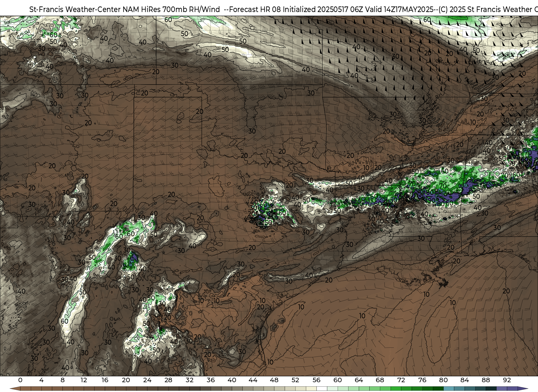Image resolution: width=538 pixels, height=392 pixels.
Task: Click the colorbar label '76'
Action: click(422, 380)
